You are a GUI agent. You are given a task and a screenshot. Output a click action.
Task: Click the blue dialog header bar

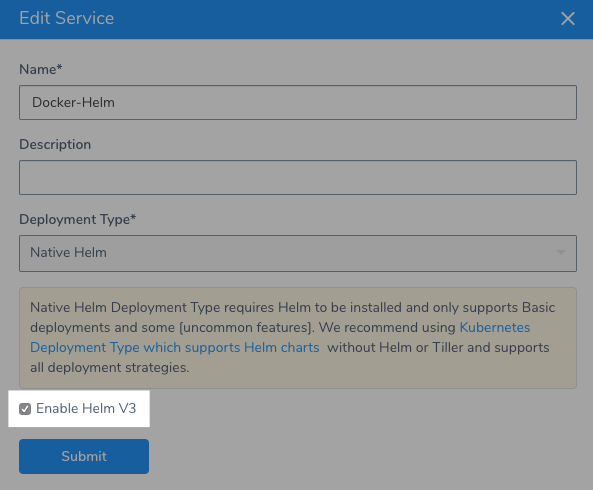[x=296, y=19]
